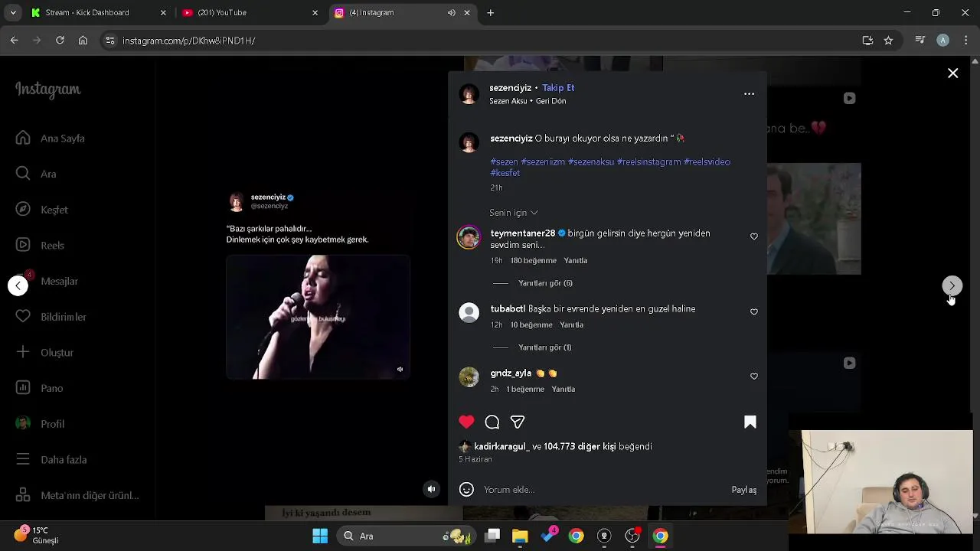Click hashtag #sezenaksu
This screenshot has height=551, width=980.
click(x=591, y=161)
